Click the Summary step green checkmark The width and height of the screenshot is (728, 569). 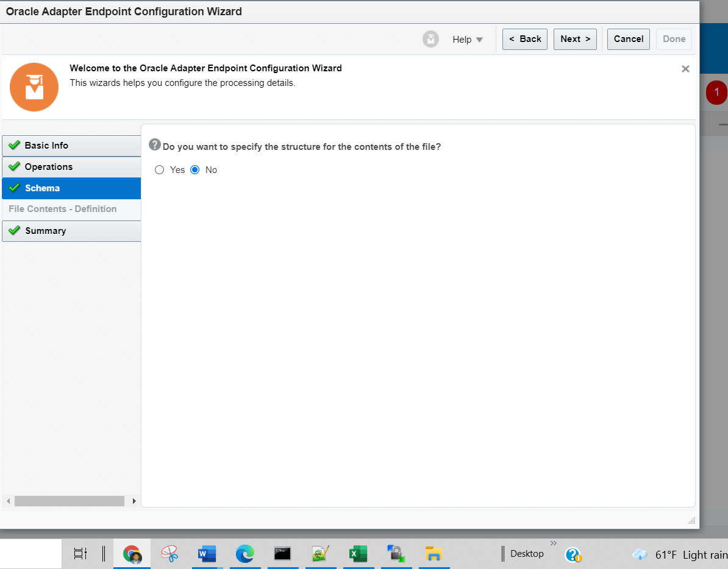(x=15, y=230)
